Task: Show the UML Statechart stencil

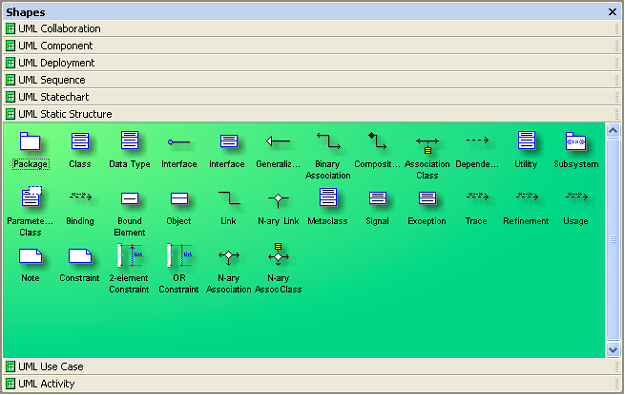Action: [312, 97]
